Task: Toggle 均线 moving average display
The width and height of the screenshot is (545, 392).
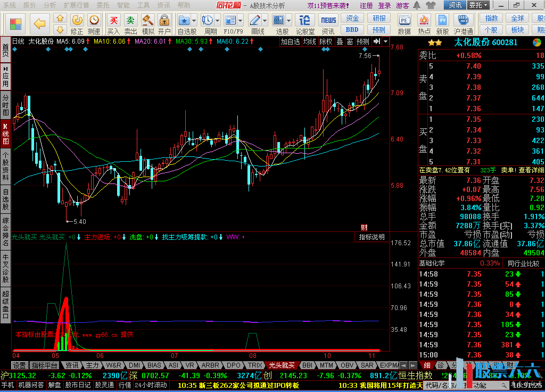Action: coord(309,41)
